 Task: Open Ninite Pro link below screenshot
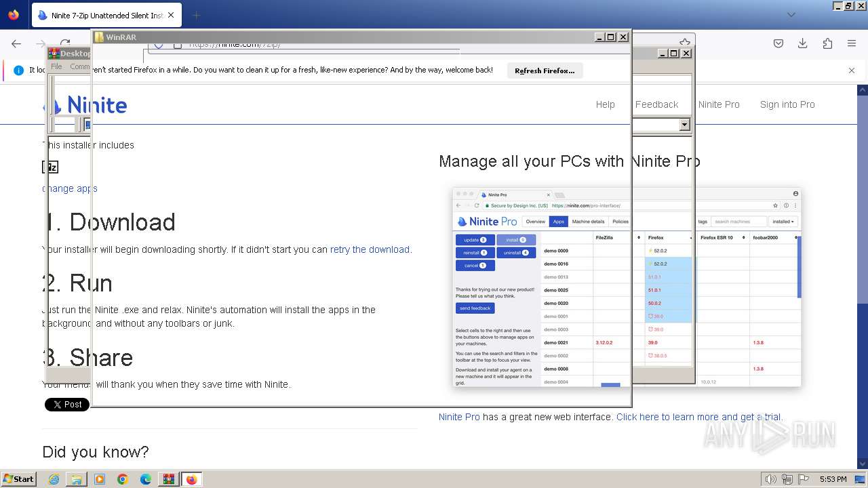point(459,417)
